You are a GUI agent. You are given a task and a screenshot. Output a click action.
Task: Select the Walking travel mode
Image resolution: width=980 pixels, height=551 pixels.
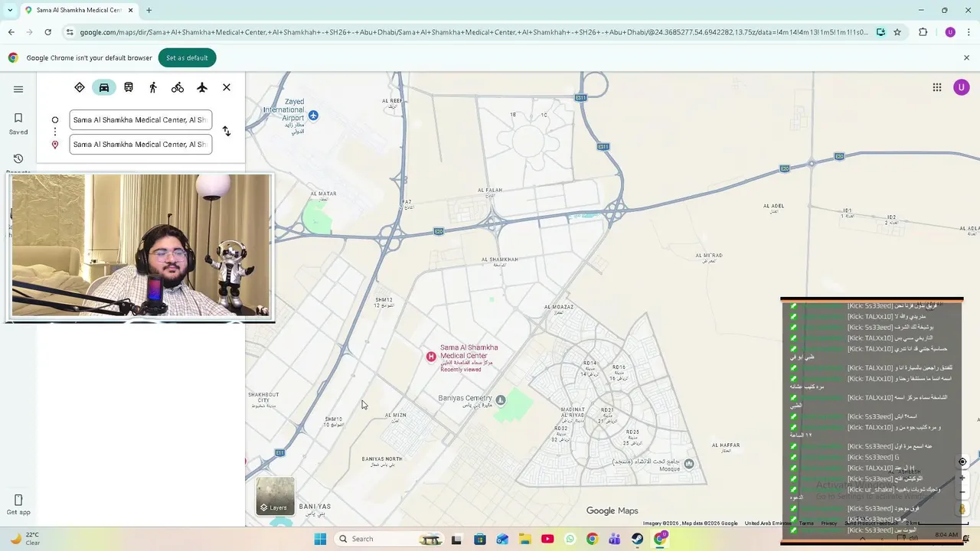point(153,87)
